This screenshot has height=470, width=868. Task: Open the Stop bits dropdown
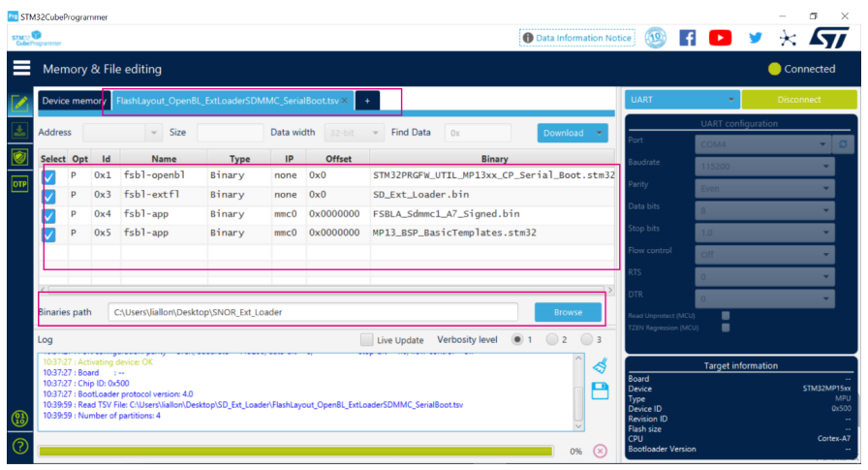point(764,233)
